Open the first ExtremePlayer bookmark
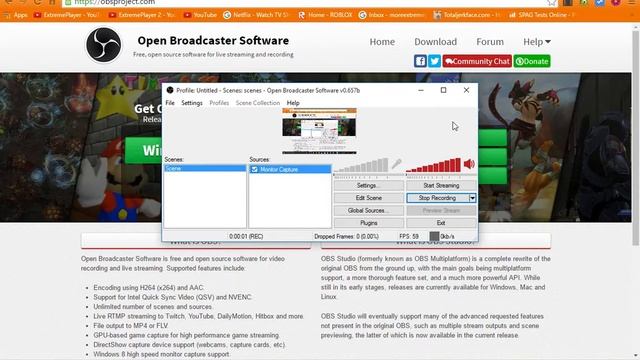 (x=66, y=15)
